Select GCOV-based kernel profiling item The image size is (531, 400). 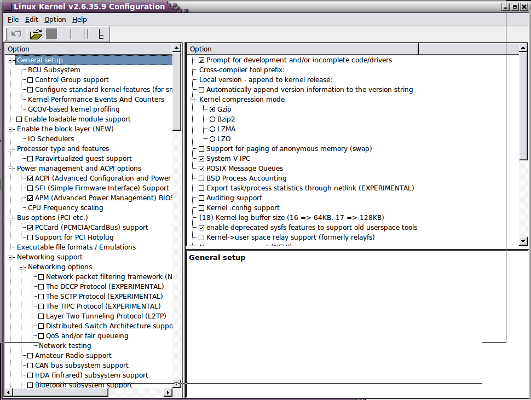pos(73,109)
